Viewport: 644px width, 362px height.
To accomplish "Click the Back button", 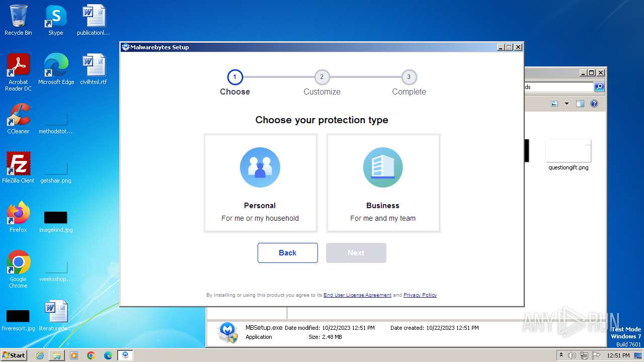I will (x=288, y=253).
